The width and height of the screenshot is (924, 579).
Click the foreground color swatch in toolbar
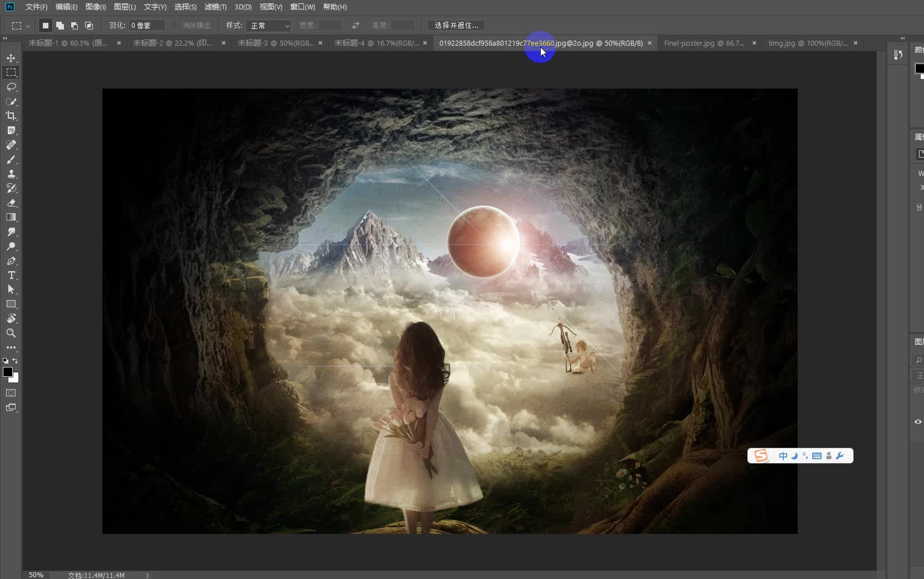(x=8, y=372)
